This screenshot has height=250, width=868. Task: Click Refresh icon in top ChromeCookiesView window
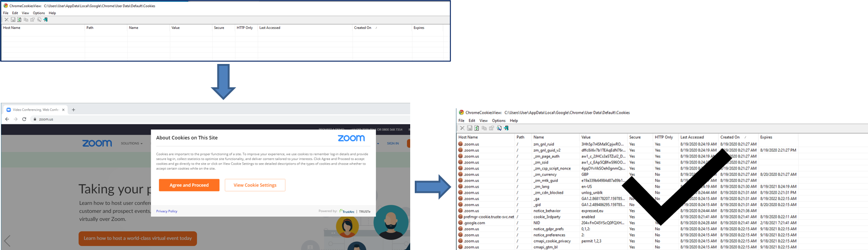point(19,20)
